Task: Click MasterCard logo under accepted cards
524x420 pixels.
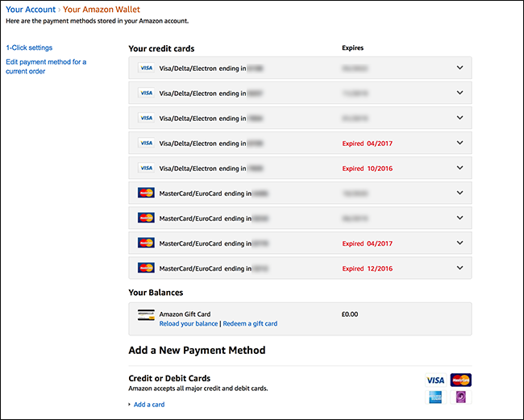Action: tap(461, 380)
